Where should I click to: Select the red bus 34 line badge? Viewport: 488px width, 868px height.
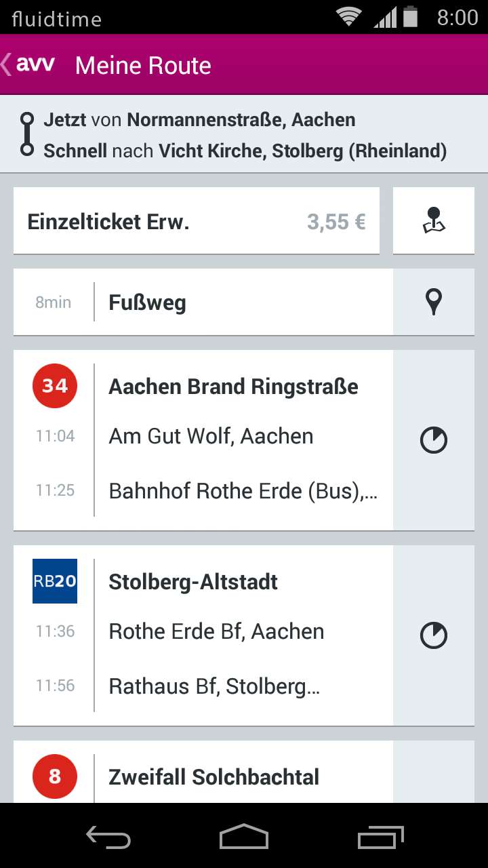tap(55, 386)
